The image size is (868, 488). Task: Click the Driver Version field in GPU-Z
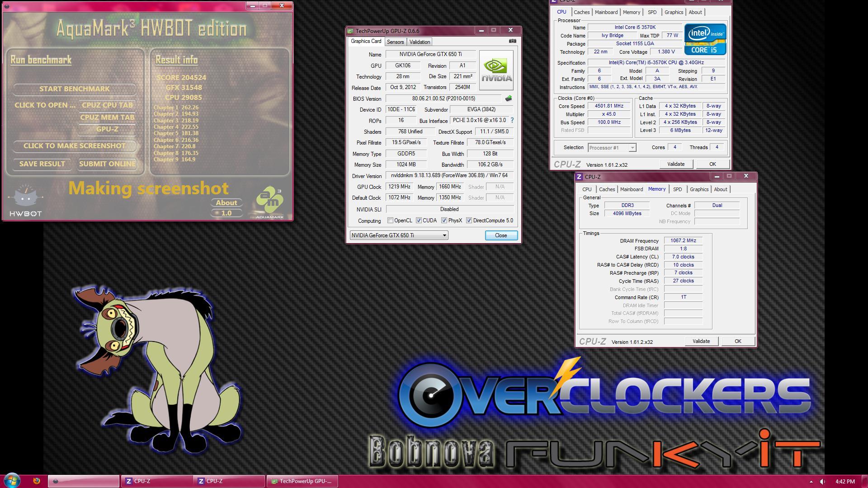point(449,175)
